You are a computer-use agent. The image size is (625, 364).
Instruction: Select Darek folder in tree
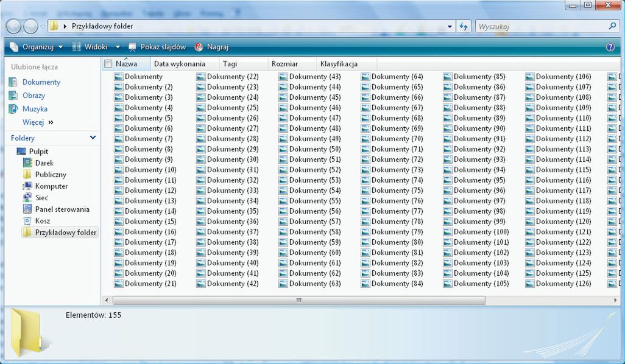[44, 163]
